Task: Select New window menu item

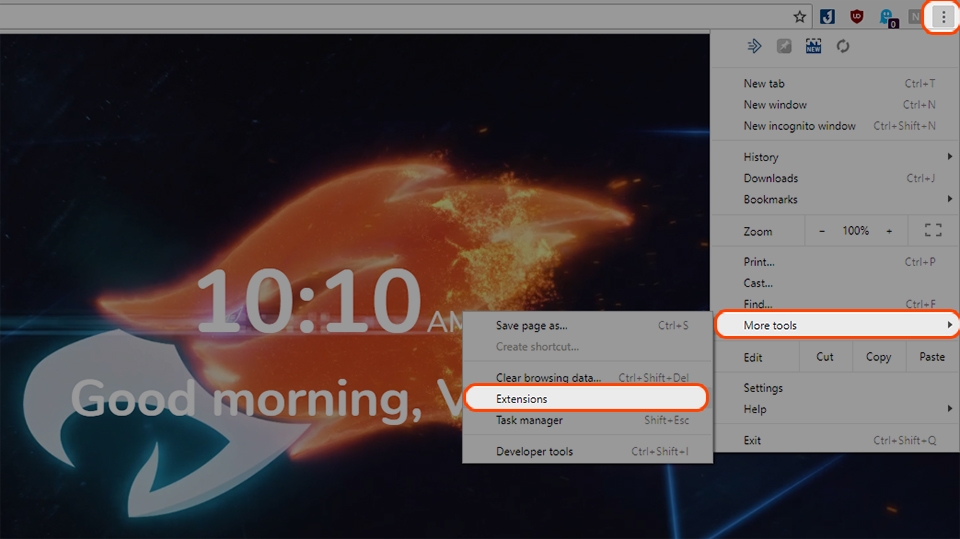Action: click(x=835, y=105)
